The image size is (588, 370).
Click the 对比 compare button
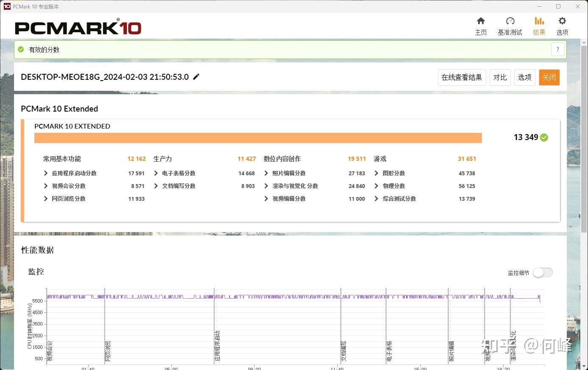[x=500, y=77]
